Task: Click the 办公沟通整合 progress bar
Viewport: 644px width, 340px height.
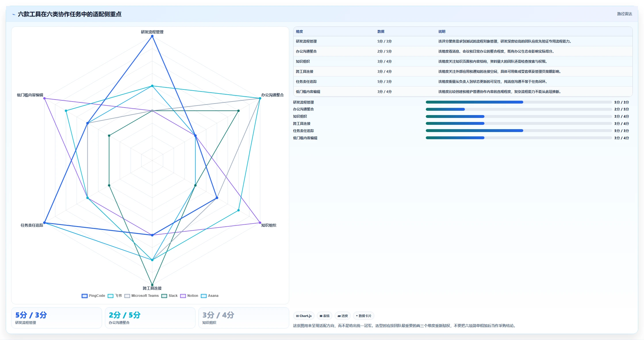Action: (x=519, y=109)
